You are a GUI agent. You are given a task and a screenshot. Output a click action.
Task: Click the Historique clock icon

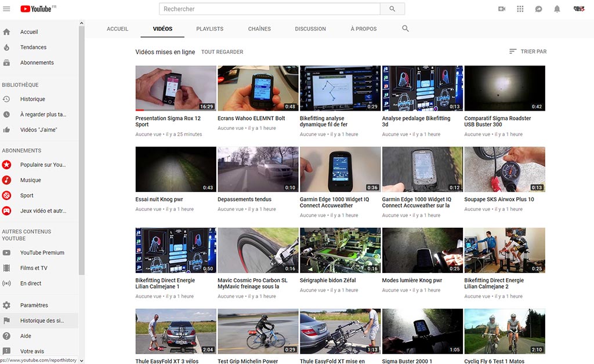(x=6, y=99)
